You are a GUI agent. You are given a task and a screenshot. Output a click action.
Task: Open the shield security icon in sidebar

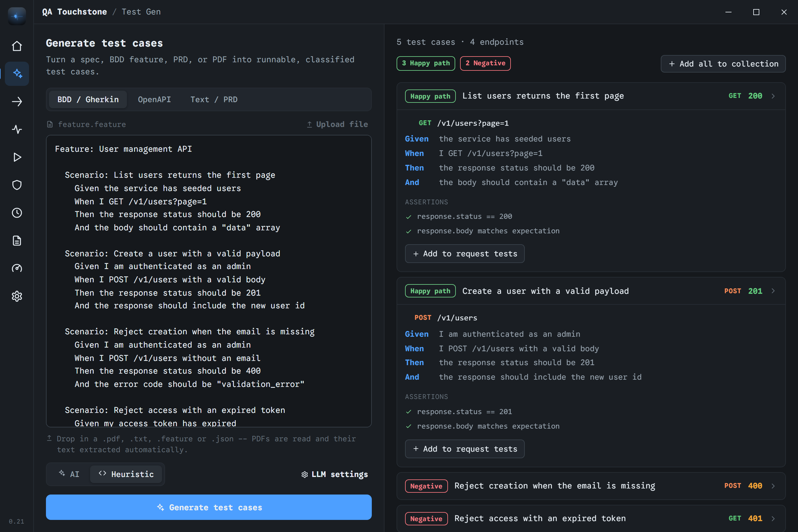click(x=17, y=185)
